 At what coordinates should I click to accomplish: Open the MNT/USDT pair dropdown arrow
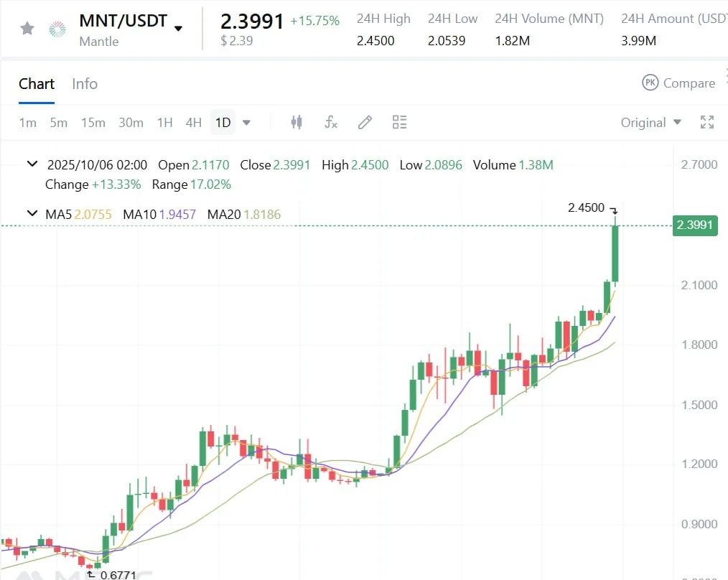tap(179, 29)
